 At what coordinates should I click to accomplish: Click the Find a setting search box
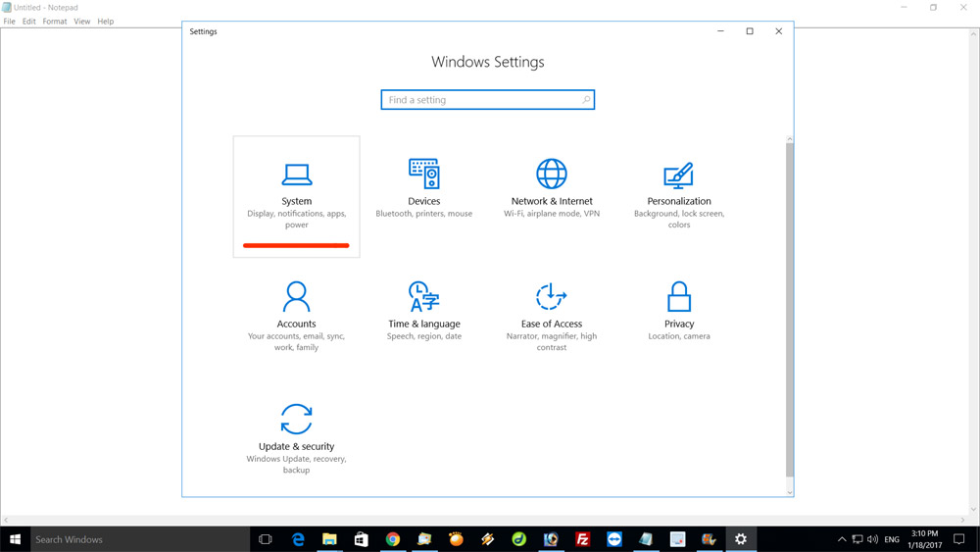click(487, 100)
